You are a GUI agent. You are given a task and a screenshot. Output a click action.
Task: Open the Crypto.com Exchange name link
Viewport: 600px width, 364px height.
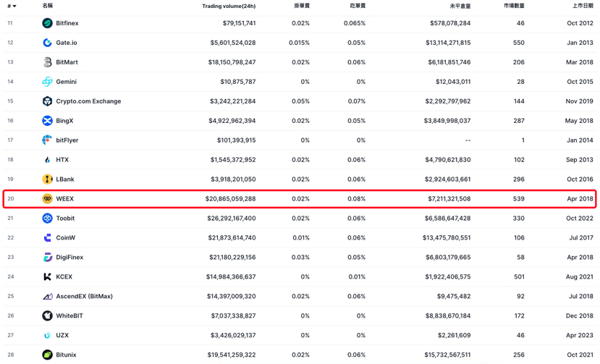(x=88, y=101)
